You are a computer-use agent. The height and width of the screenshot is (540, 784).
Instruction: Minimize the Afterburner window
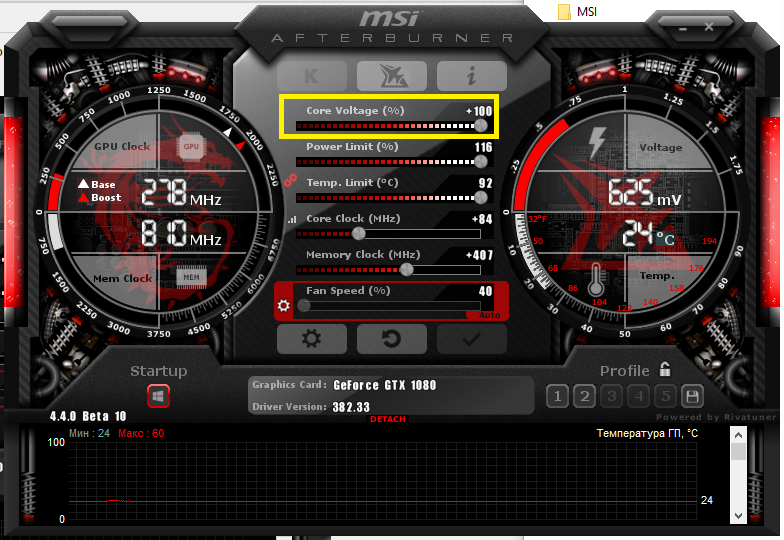tap(683, 28)
